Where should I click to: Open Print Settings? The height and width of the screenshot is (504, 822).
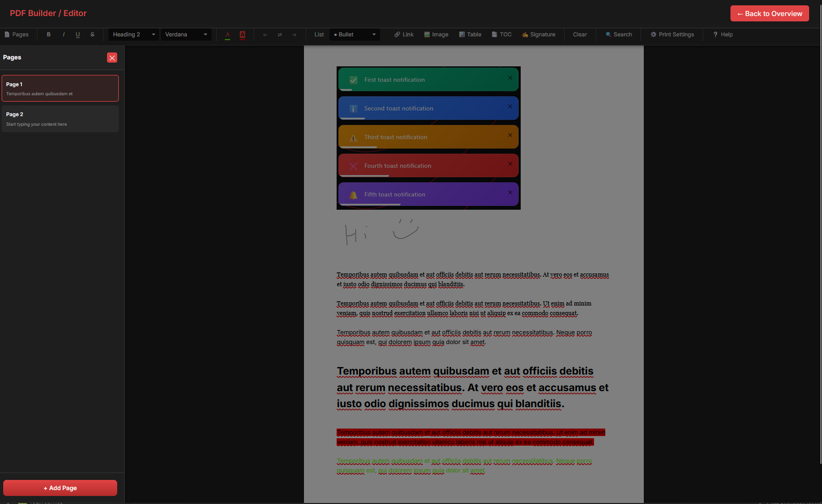pos(672,35)
